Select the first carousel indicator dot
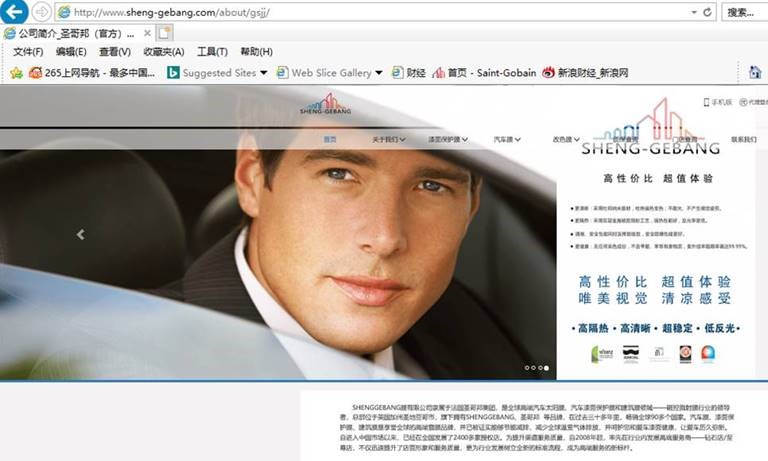Image resolution: width=768 pixels, height=461 pixels. (527, 368)
